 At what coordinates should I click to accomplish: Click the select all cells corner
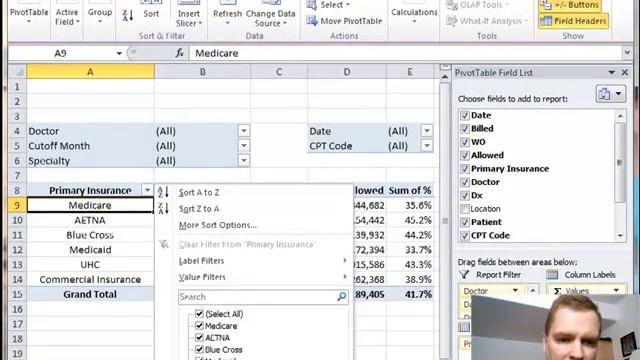pos(18,72)
